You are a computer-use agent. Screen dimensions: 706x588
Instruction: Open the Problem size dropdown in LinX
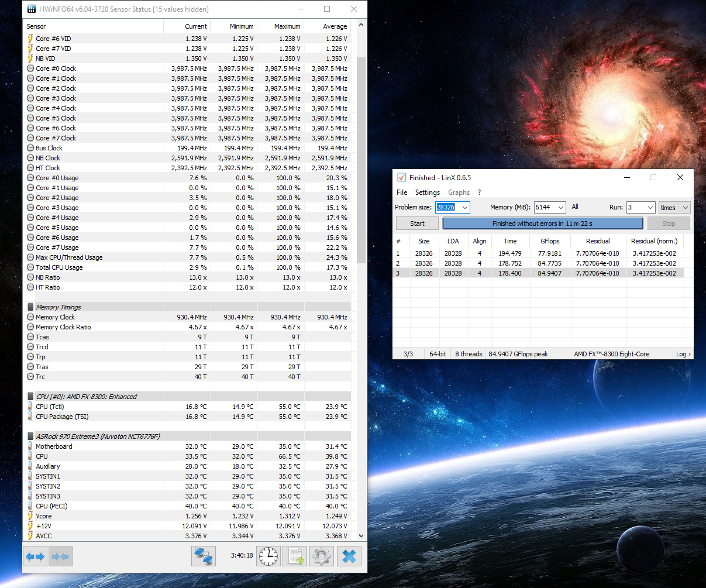coord(464,208)
